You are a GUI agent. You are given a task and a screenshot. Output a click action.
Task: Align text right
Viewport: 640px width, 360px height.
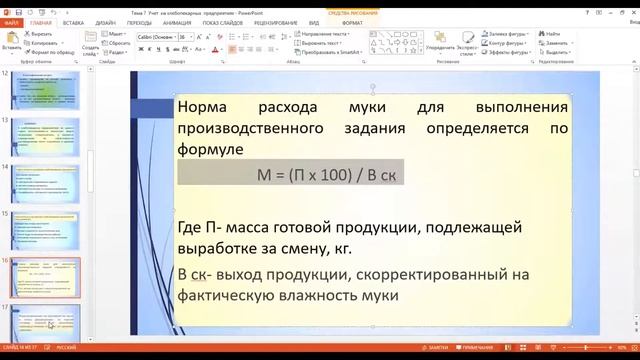tap(250, 49)
